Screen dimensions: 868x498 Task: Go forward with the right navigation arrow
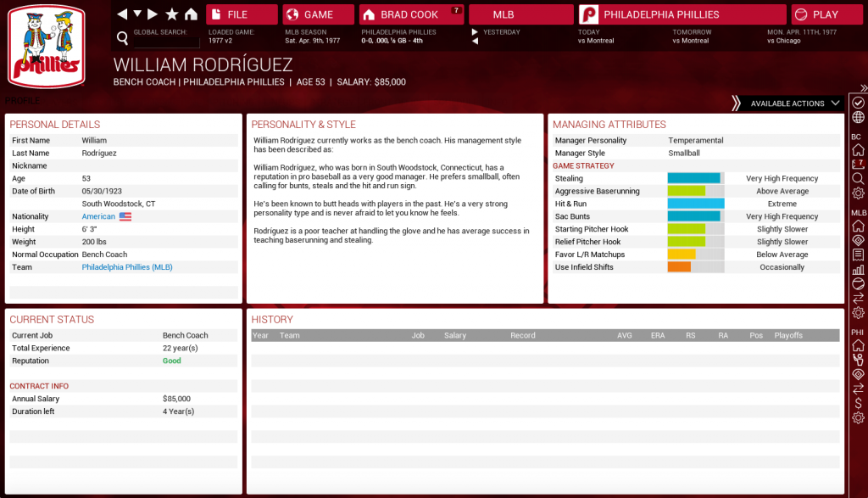[x=153, y=14]
